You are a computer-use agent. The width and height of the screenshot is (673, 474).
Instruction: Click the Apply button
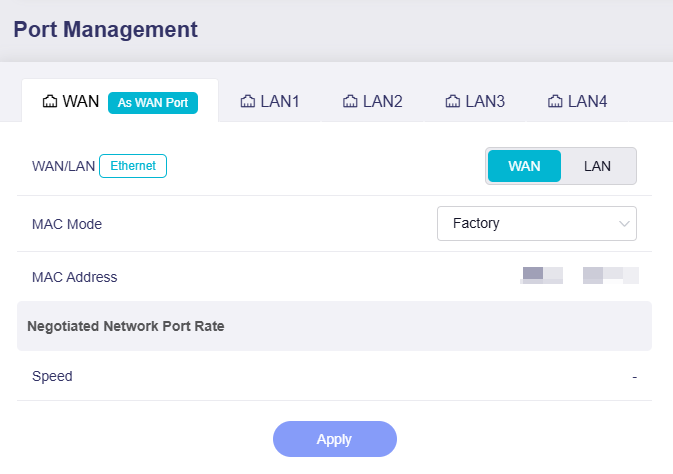pos(335,439)
